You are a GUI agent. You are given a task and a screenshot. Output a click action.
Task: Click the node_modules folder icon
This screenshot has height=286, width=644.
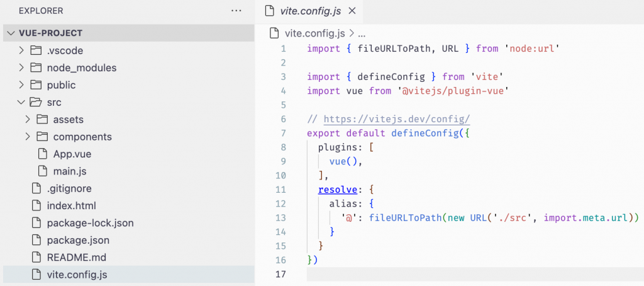click(36, 67)
